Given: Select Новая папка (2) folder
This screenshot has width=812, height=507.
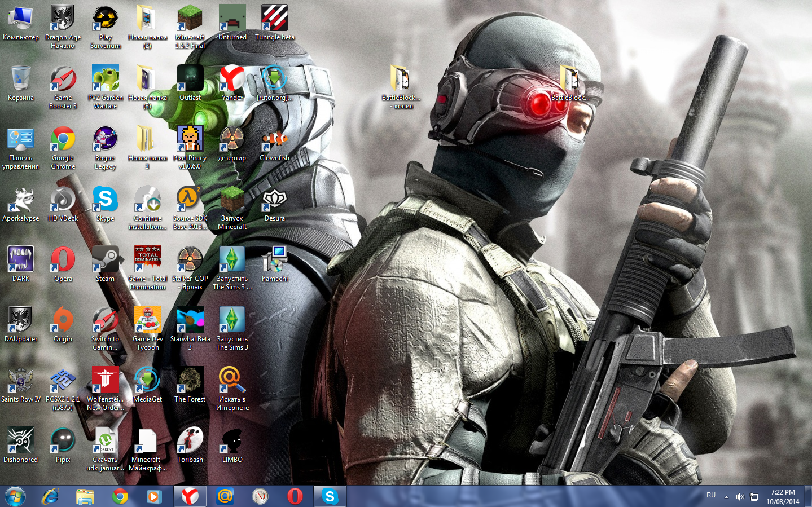Looking at the screenshot, I should click(148, 26).
